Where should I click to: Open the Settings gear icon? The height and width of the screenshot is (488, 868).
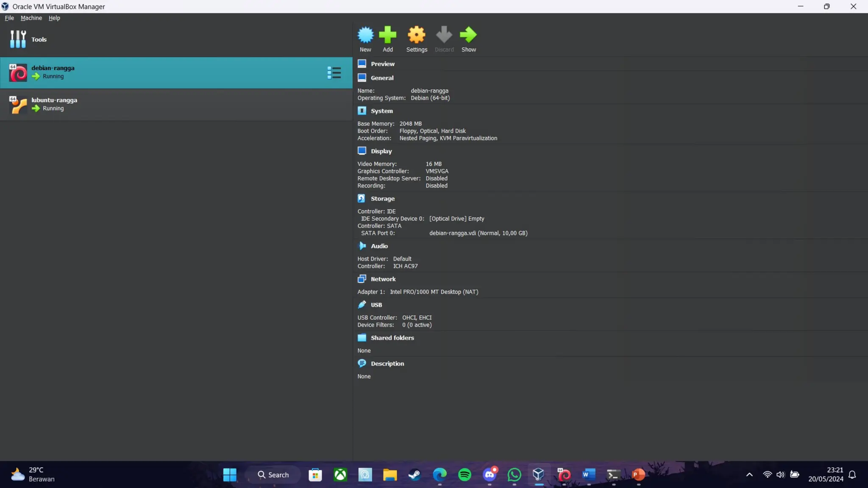pyautogui.click(x=416, y=35)
